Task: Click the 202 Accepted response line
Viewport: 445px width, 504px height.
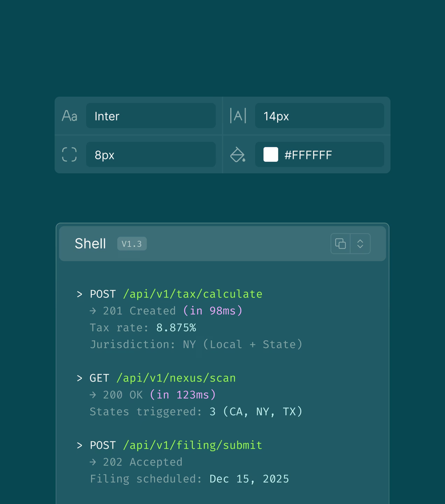Action: coord(136,462)
